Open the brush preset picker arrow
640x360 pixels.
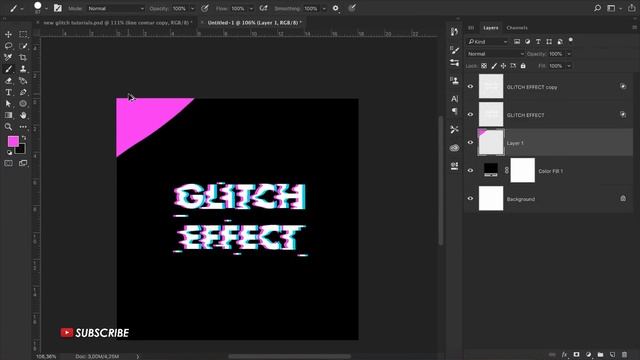pos(46,8)
